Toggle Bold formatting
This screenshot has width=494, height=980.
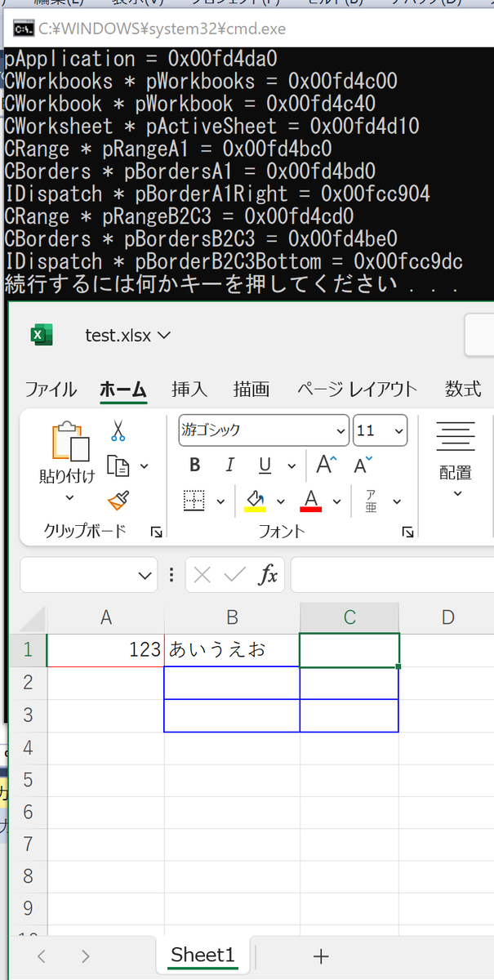(x=195, y=465)
